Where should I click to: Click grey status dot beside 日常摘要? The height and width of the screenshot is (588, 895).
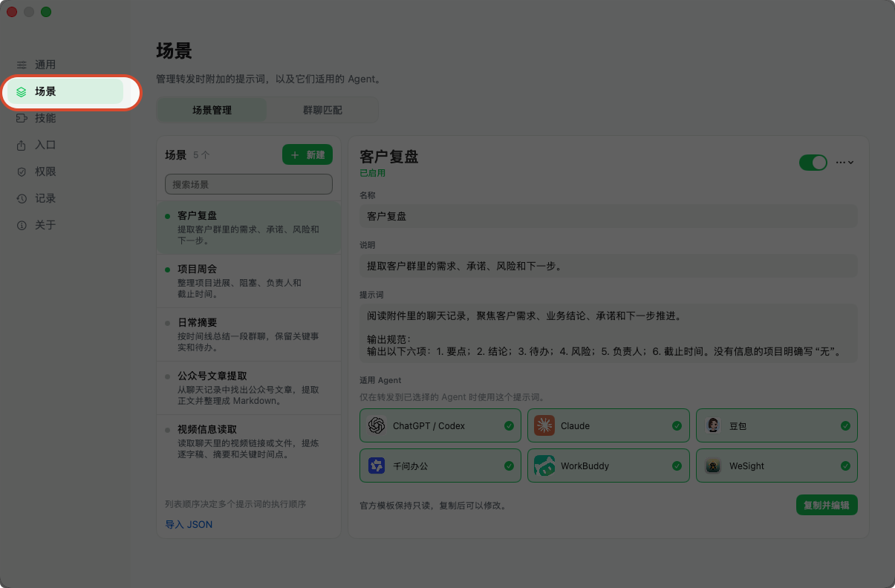167,323
